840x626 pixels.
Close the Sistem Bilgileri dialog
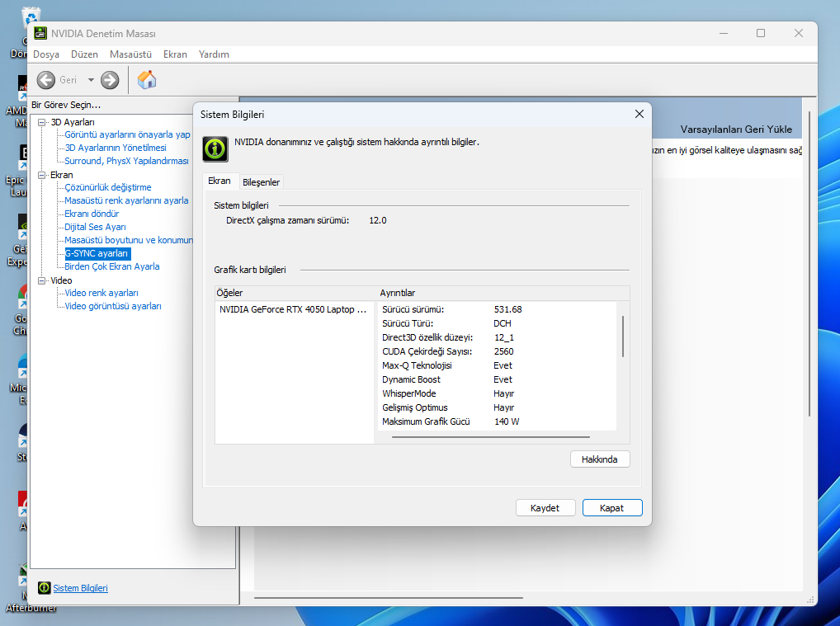[x=639, y=114]
